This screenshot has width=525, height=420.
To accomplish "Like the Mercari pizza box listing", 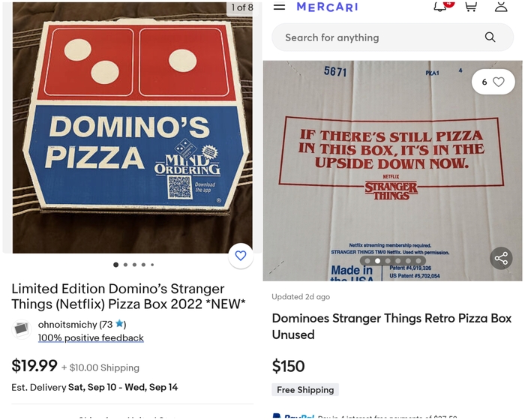I will tap(493, 82).
